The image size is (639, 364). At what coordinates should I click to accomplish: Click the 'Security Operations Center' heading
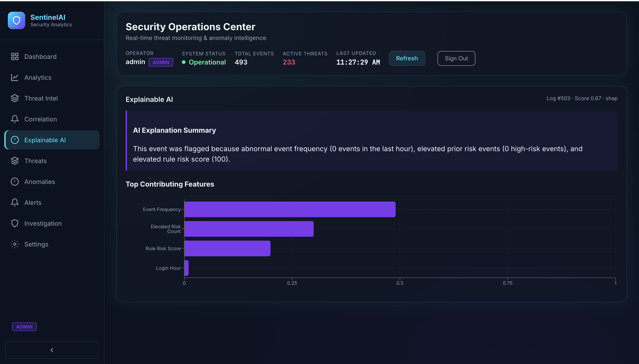pyautogui.click(x=190, y=27)
